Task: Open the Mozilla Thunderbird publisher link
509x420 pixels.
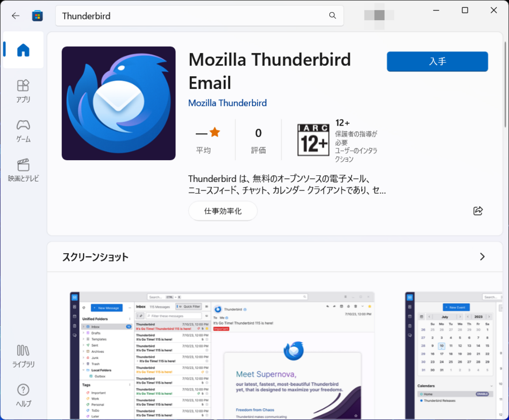Action: pos(227,103)
